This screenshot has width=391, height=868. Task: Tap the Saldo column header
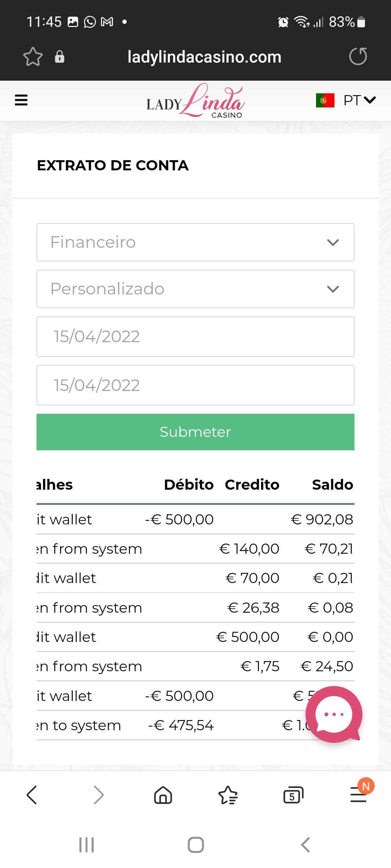pyautogui.click(x=332, y=485)
